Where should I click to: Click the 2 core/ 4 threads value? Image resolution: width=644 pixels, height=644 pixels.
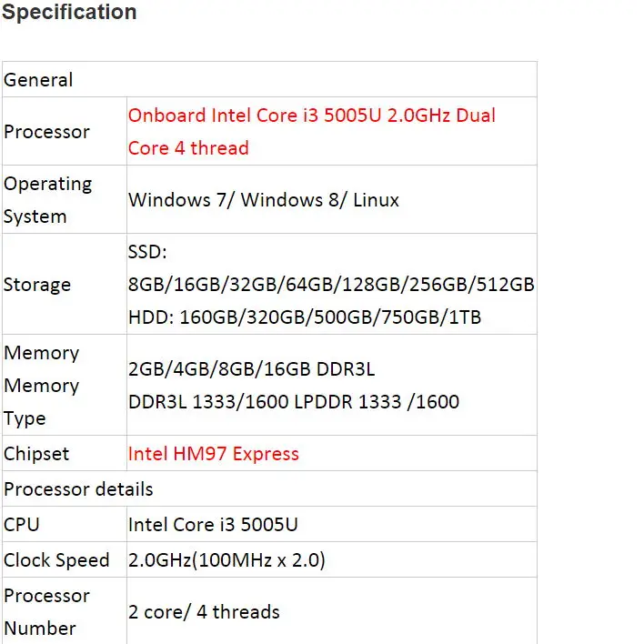(204, 612)
